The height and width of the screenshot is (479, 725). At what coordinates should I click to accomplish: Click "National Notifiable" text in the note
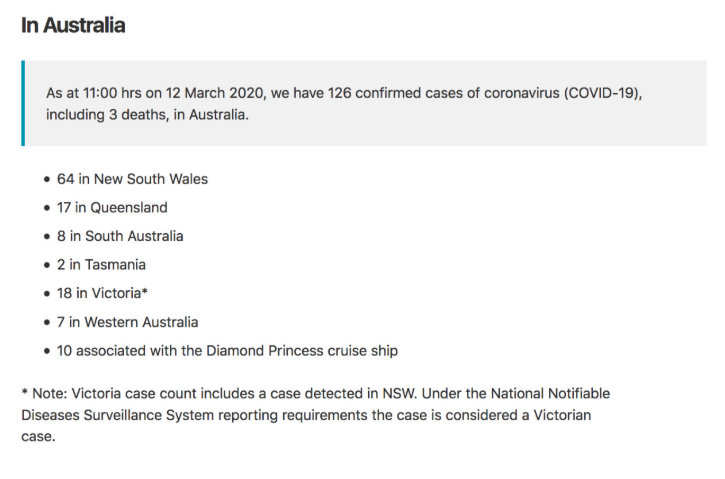pyautogui.click(x=550, y=393)
